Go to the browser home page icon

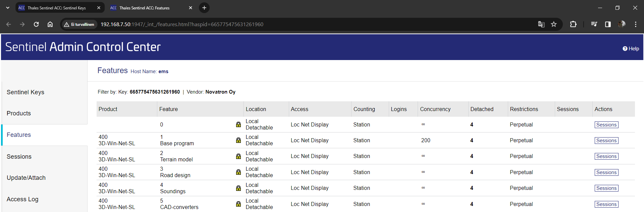click(x=50, y=24)
